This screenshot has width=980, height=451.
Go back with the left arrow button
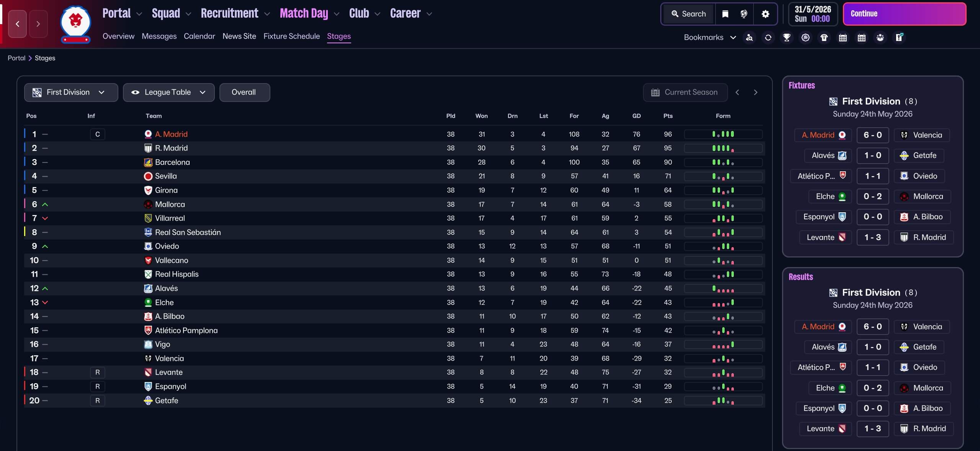[x=18, y=24]
